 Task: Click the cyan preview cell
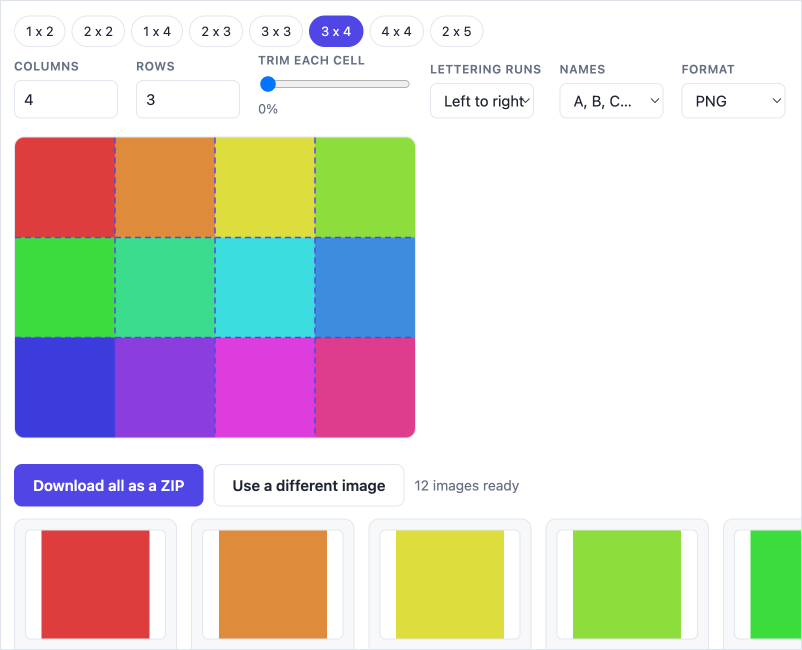pyautogui.click(x=265, y=287)
